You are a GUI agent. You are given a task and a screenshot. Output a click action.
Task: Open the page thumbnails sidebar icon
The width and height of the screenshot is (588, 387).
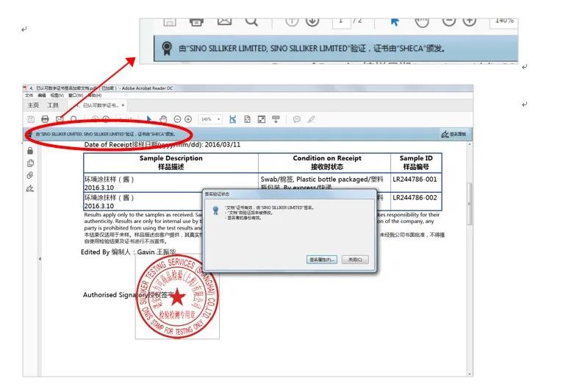tap(30, 163)
